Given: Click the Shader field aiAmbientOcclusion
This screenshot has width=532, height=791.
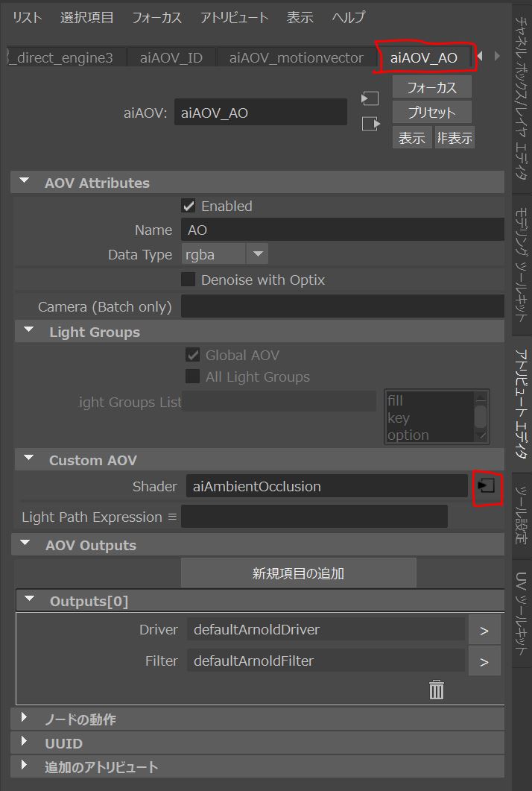Looking at the screenshot, I should click(327, 486).
